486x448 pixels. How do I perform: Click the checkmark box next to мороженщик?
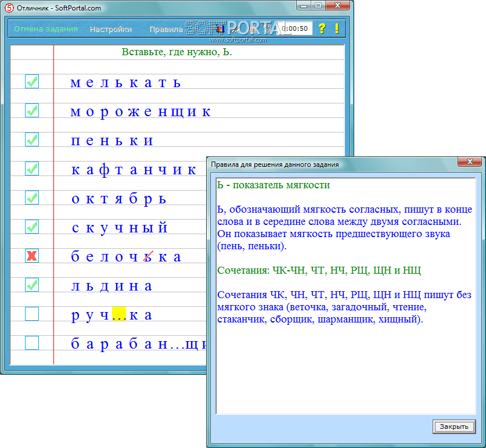pyautogui.click(x=32, y=110)
